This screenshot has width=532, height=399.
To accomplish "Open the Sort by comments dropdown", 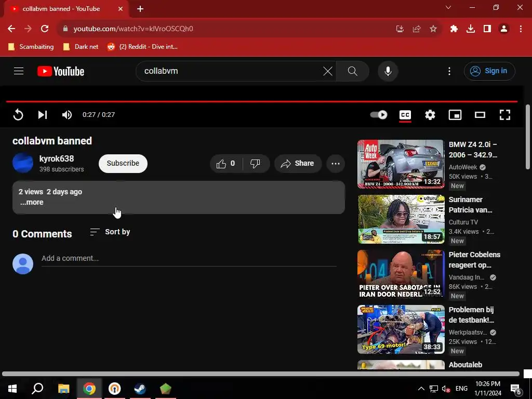I will pos(110,232).
